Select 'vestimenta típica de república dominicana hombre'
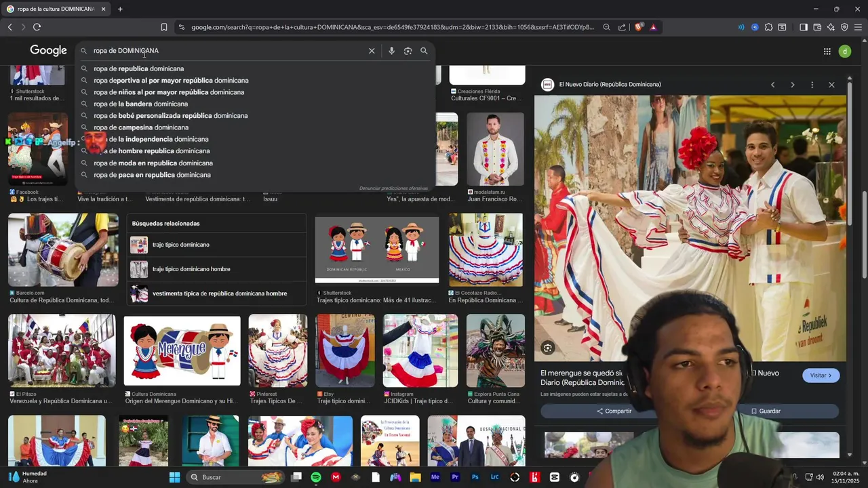This screenshot has width=868, height=488. [216, 293]
